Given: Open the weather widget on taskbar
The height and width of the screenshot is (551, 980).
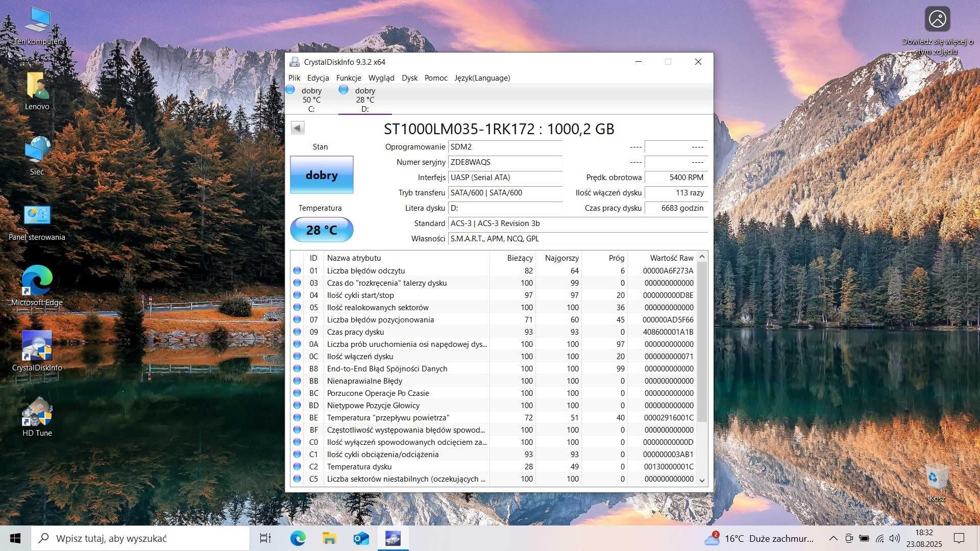Looking at the screenshot, I should pyautogui.click(x=759, y=538).
